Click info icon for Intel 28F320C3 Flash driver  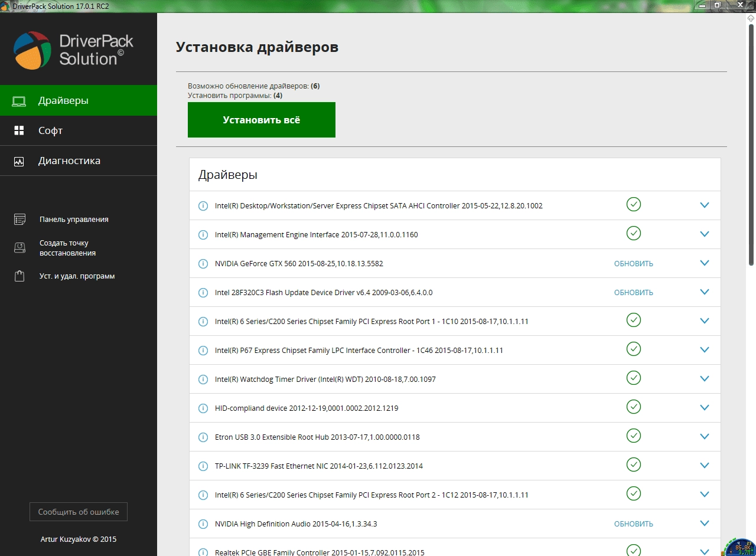(x=203, y=293)
